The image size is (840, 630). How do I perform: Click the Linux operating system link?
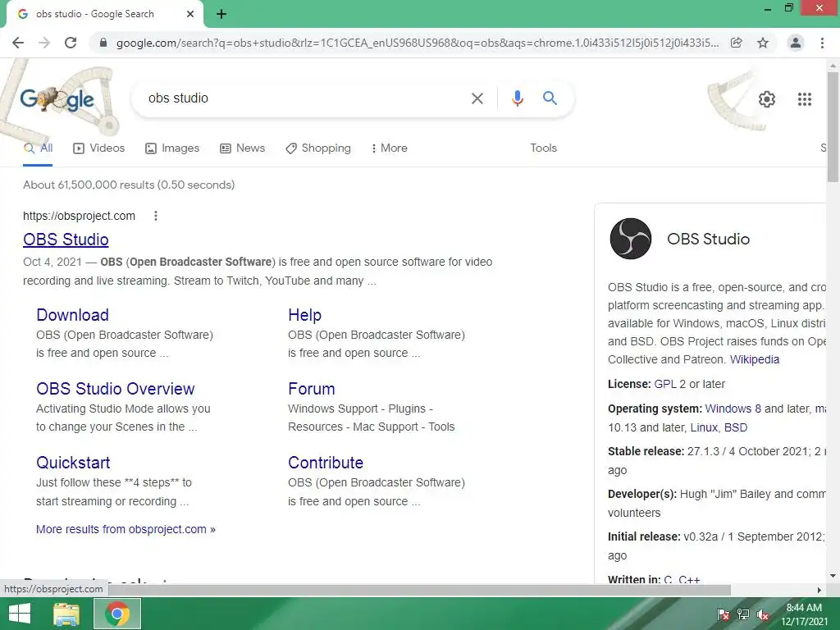tap(704, 427)
